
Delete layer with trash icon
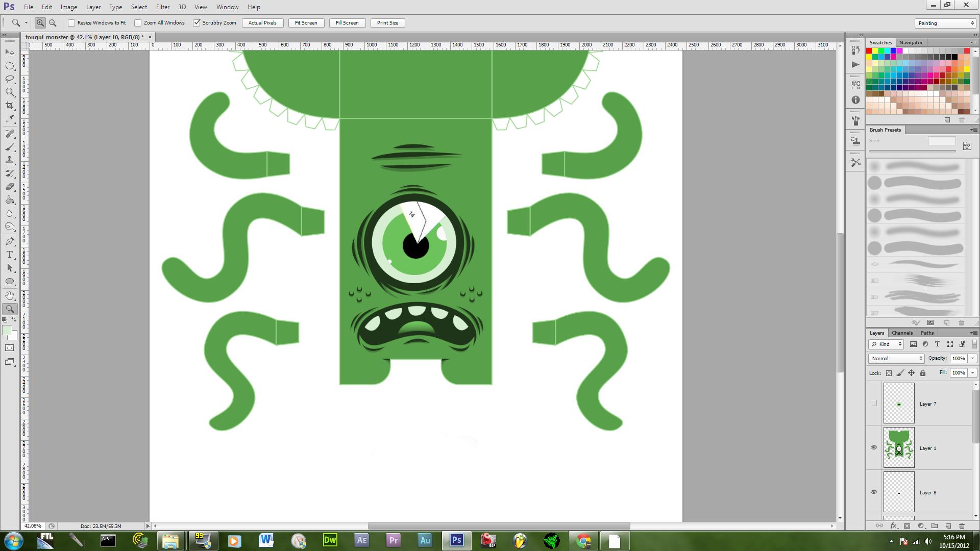pos(962,525)
